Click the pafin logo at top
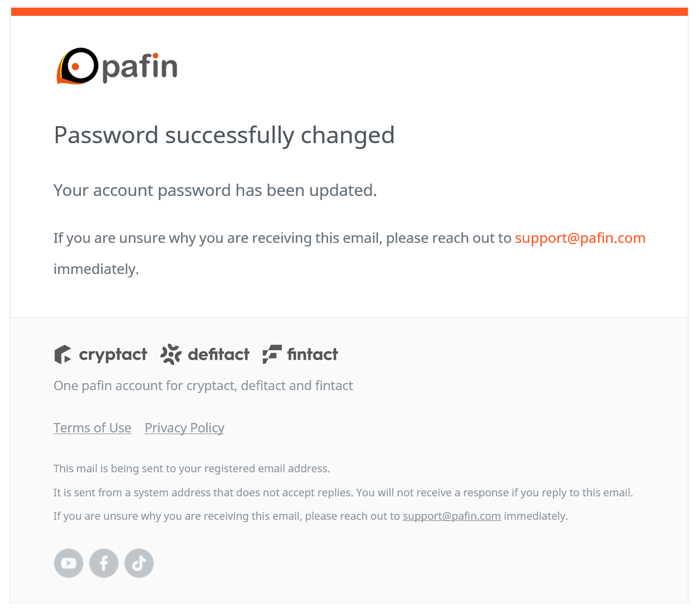The image size is (699, 616). pyautogui.click(x=117, y=66)
